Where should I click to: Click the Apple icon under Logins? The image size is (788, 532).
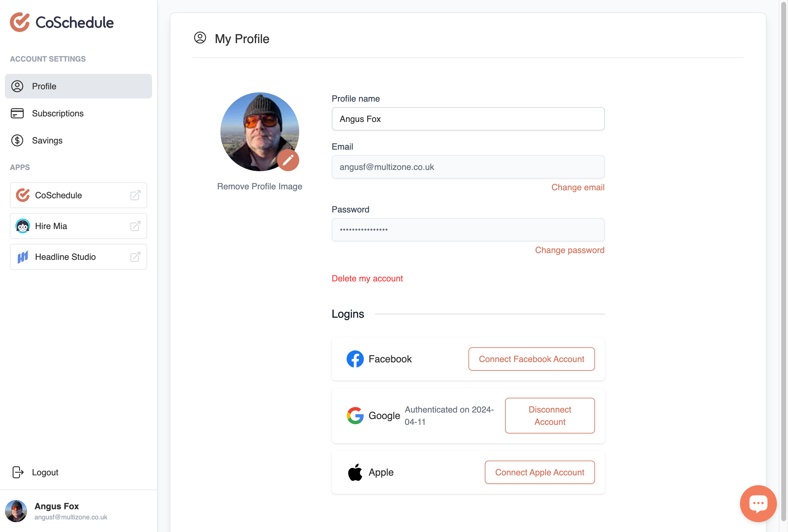click(x=355, y=472)
